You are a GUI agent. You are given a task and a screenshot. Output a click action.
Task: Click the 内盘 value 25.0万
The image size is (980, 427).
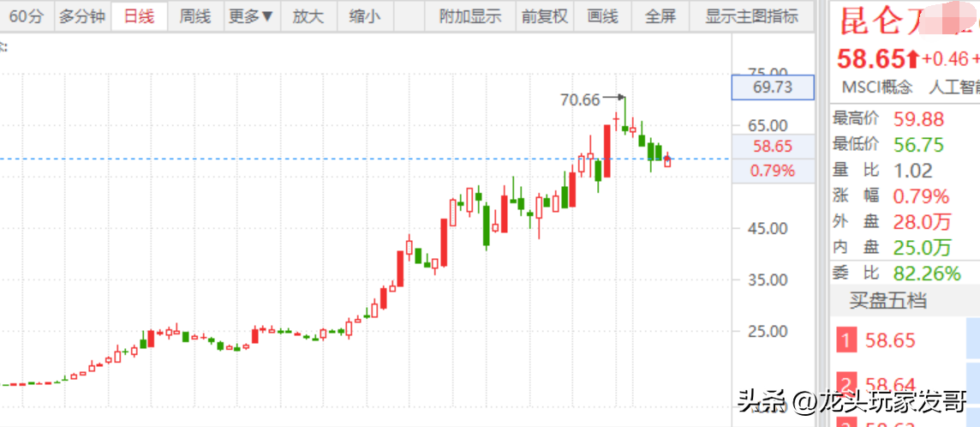[x=923, y=248]
